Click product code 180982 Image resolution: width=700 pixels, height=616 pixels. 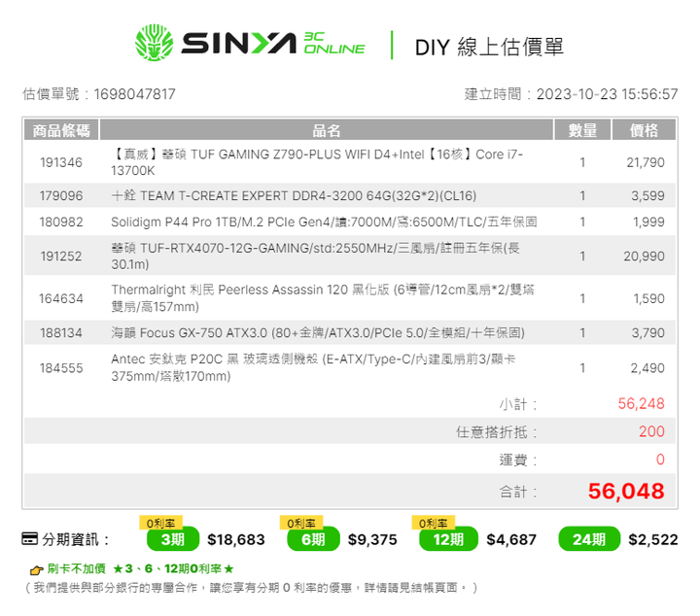[x=61, y=222]
